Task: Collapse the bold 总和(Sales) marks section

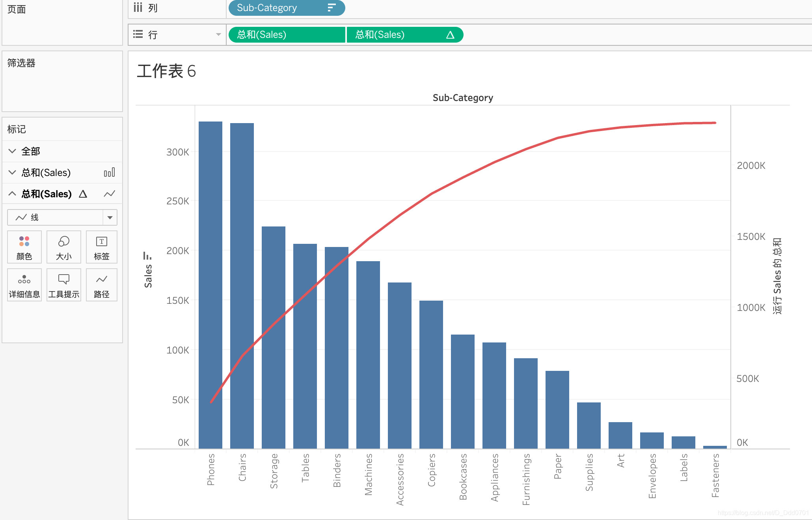Action: 12,194
